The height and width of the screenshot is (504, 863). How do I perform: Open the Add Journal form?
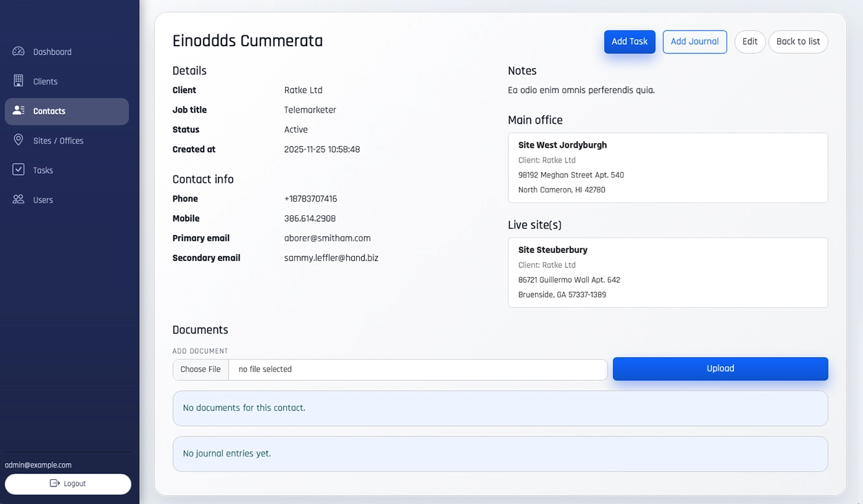[x=694, y=41]
